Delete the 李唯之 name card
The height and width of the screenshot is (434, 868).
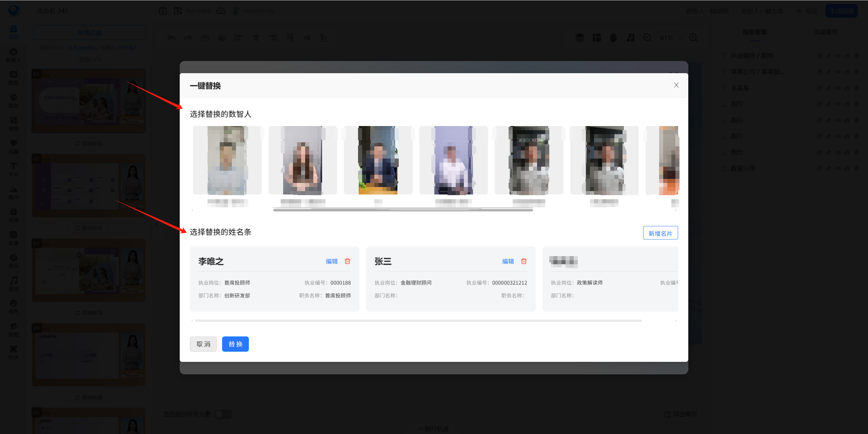tap(348, 261)
